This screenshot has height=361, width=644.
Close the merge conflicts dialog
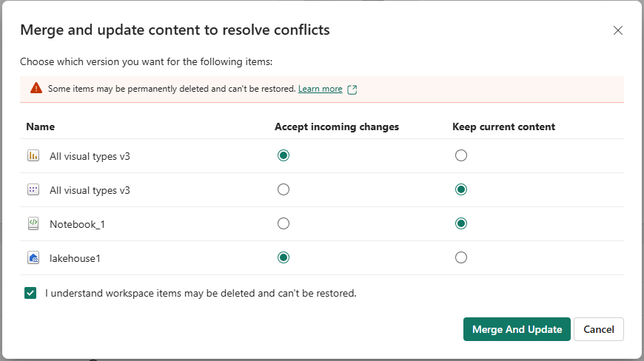[x=618, y=30]
